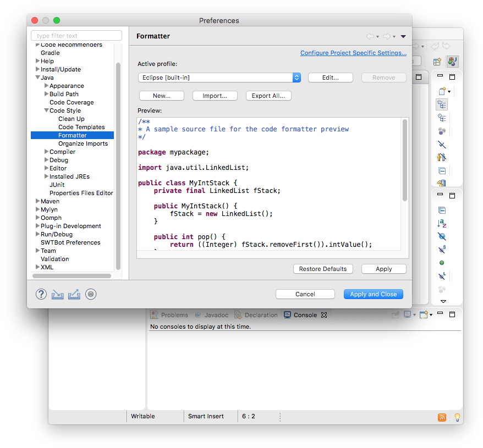Expand the Maven tree node

click(x=37, y=201)
